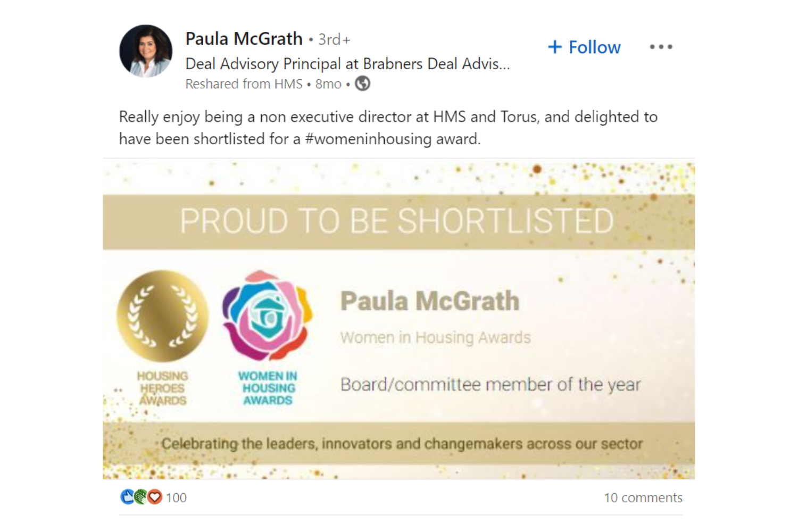Viewport: 798px width, 532px height.
Task: Click the "PROUD TO BE SHORTLISTED" banner
Action: click(x=398, y=221)
